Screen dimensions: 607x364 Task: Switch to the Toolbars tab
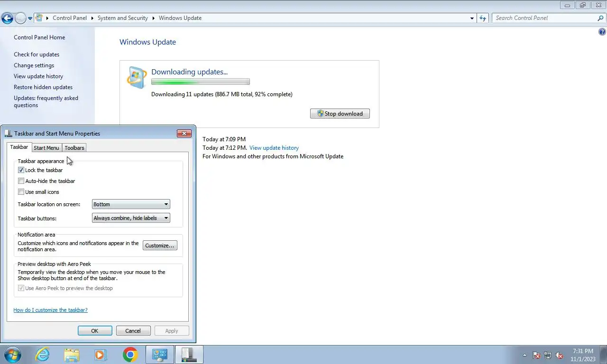click(74, 148)
